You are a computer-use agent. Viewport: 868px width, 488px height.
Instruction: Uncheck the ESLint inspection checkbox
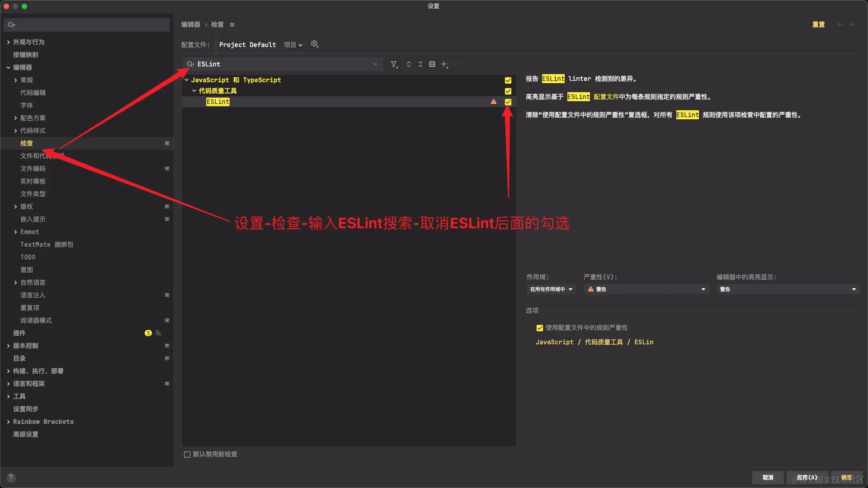coord(508,102)
